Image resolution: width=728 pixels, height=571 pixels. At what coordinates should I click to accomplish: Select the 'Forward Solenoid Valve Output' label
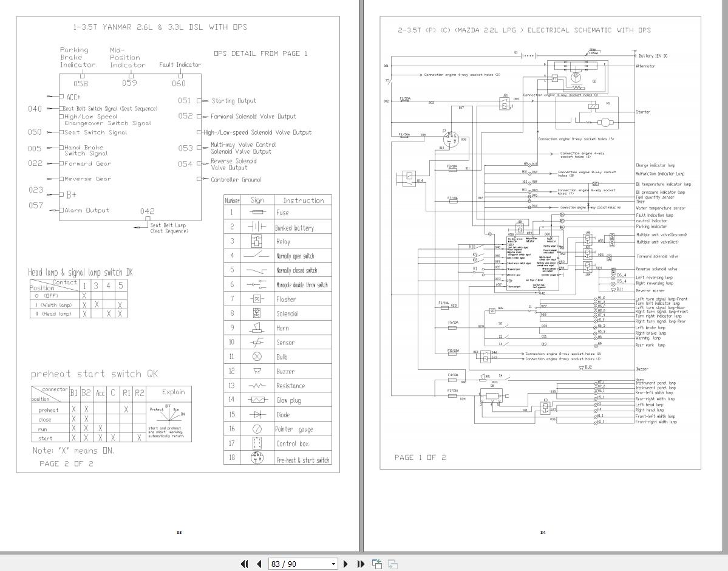coord(254,117)
